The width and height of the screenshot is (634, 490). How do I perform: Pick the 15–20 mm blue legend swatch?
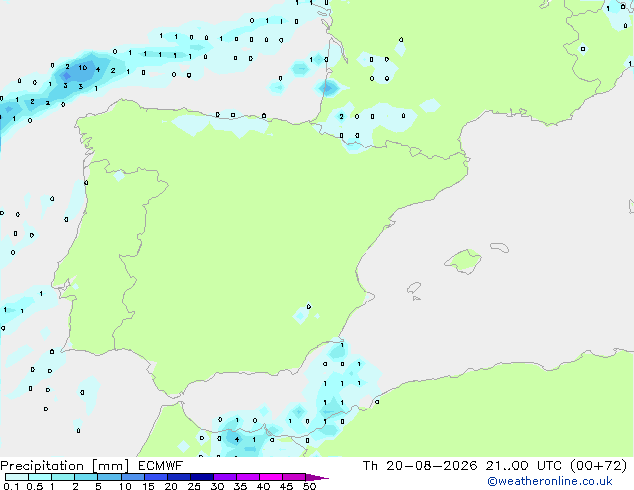point(155,477)
